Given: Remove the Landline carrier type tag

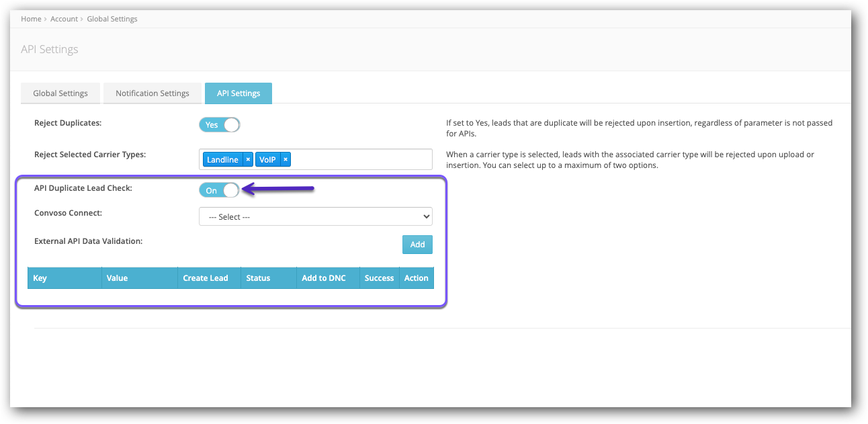Looking at the screenshot, I should [x=248, y=159].
